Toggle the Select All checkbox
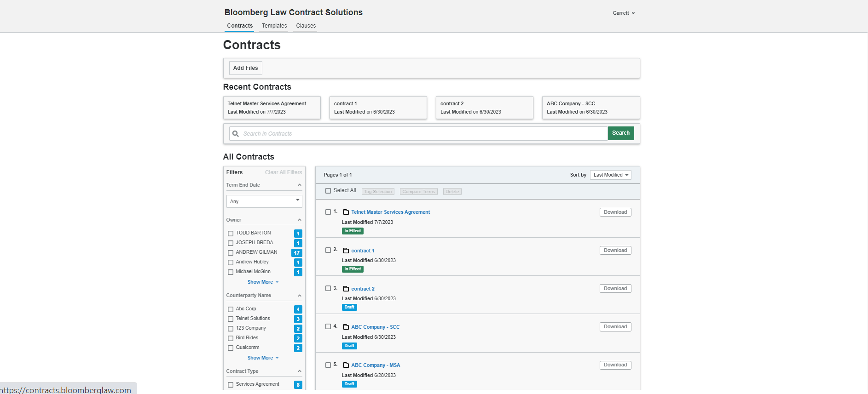The image size is (868, 394). click(328, 191)
